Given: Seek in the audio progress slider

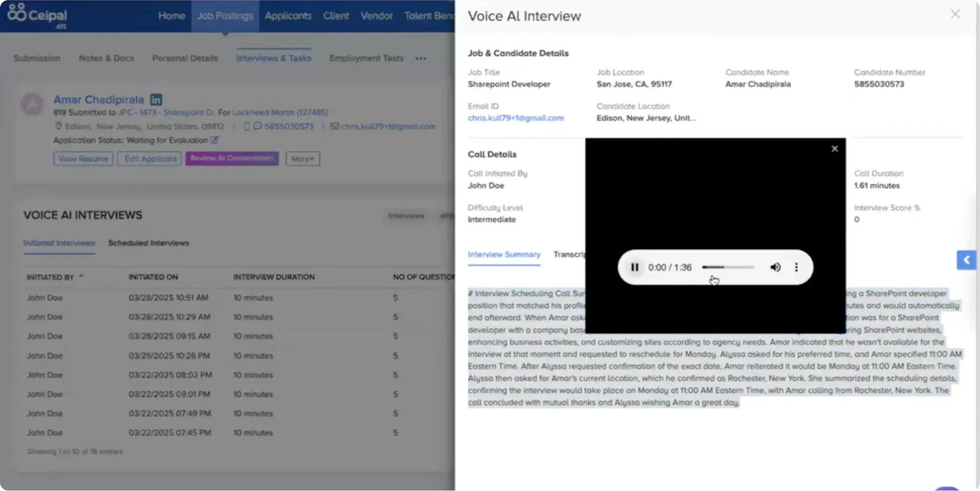Looking at the screenshot, I should click(728, 267).
